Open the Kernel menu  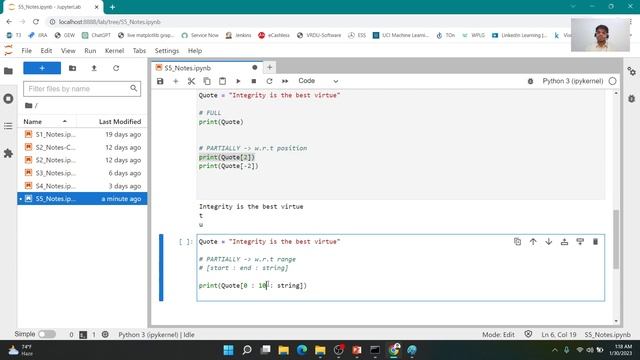114,51
